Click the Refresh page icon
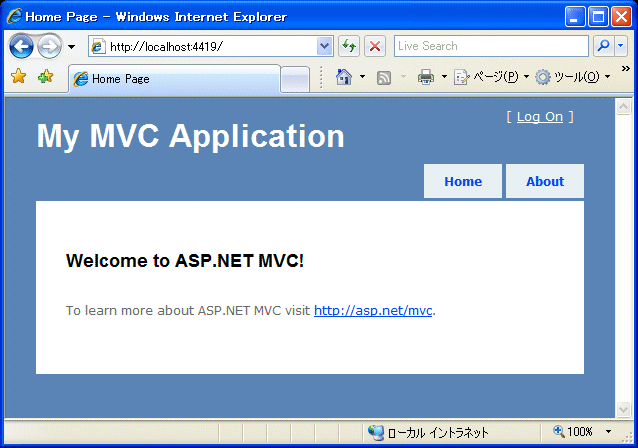Screen dimensions: 638x448 pos(349,46)
